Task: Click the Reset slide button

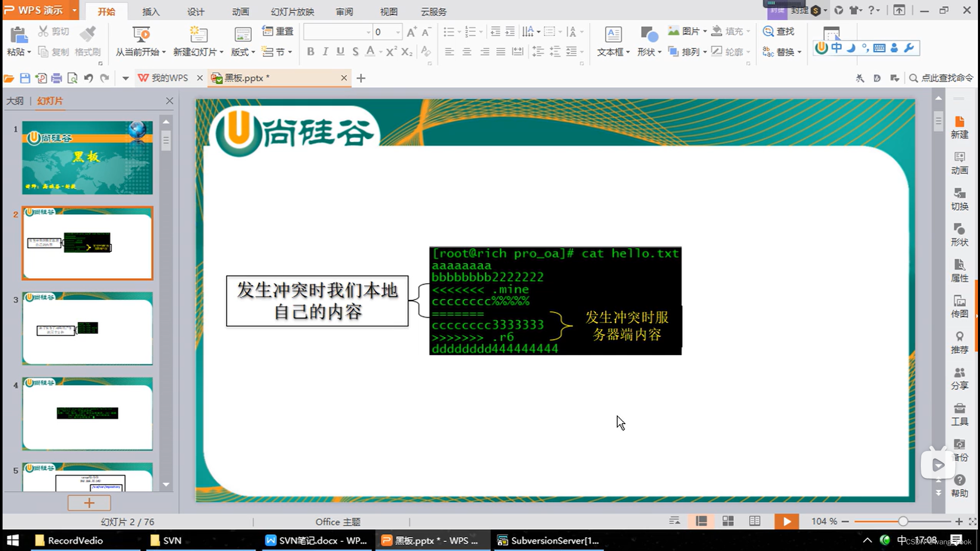Action: 278,31
